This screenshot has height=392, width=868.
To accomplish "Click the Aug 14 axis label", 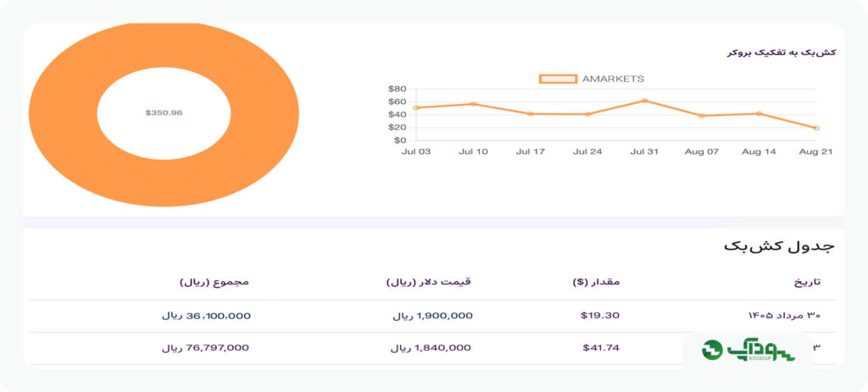I will click(x=759, y=152).
